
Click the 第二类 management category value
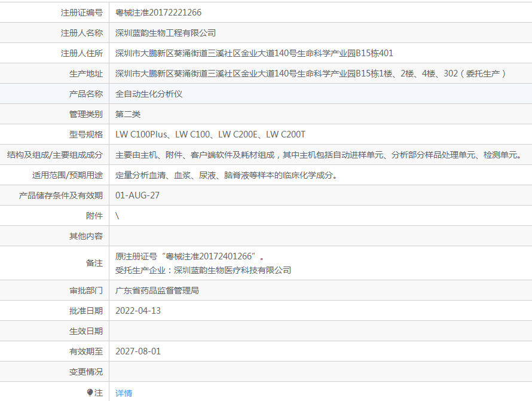[x=128, y=114]
